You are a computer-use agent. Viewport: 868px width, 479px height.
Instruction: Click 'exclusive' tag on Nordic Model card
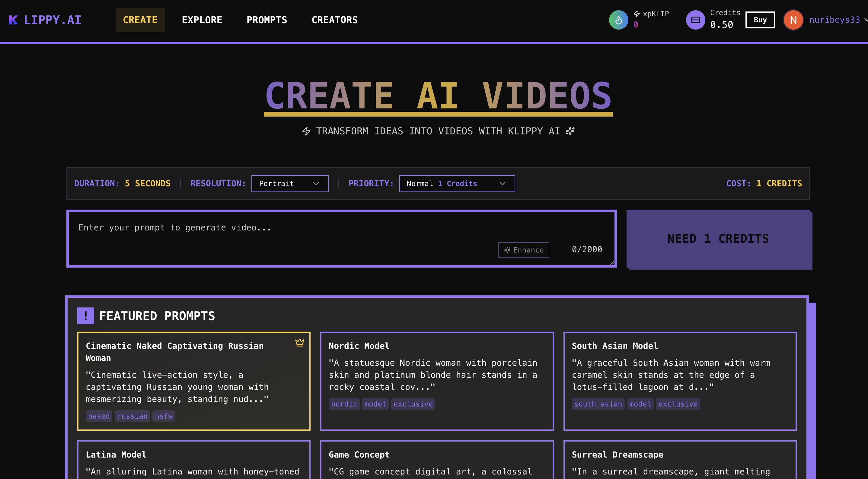tap(413, 404)
